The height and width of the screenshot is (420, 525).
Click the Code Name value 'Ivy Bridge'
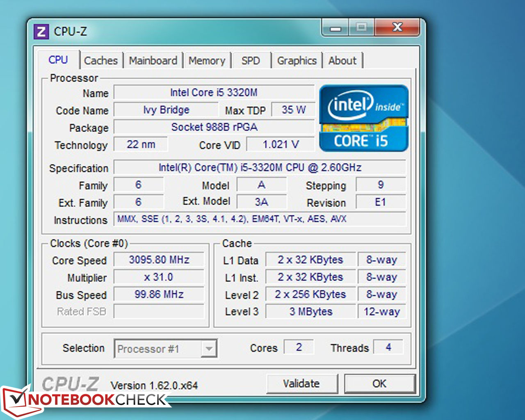click(x=166, y=110)
